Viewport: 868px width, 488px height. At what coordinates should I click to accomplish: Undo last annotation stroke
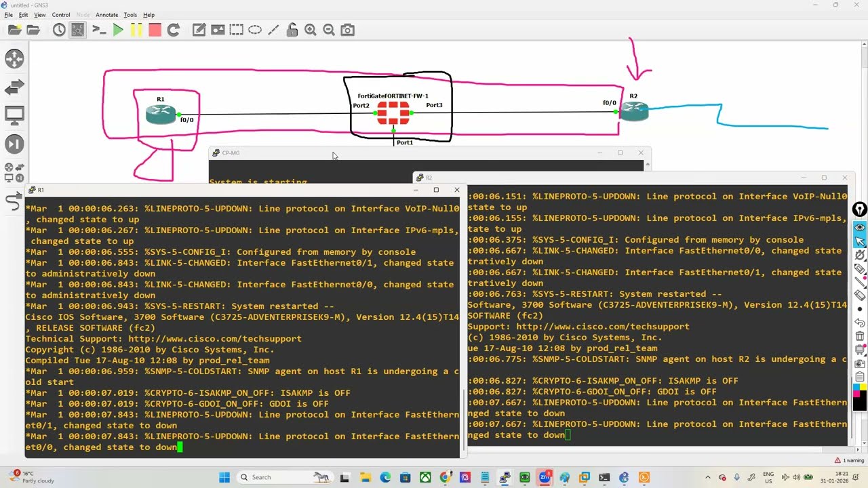(859, 323)
